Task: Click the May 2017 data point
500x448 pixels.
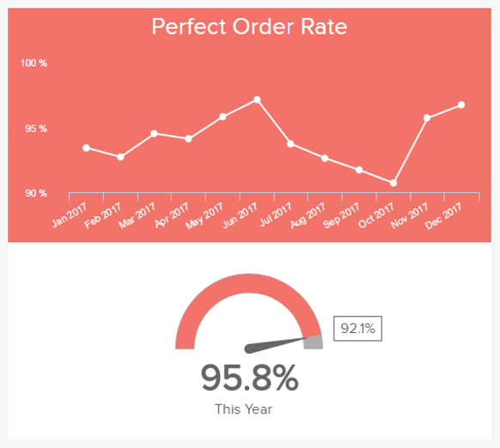Action: [223, 117]
